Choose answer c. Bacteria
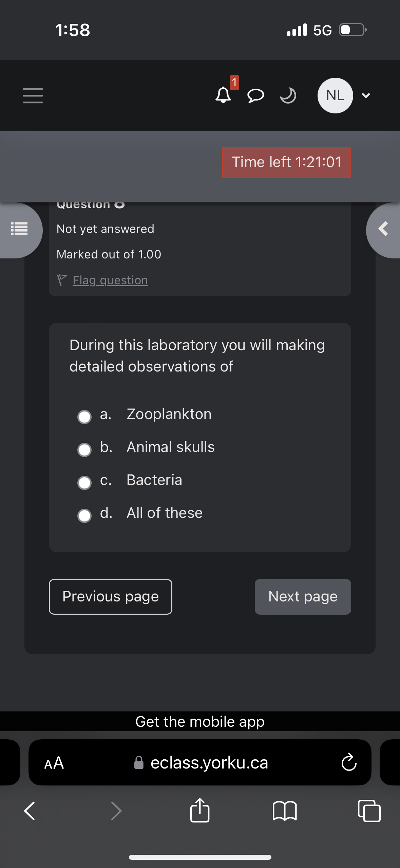The width and height of the screenshot is (400, 868). pyautogui.click(x=84, y=483)
